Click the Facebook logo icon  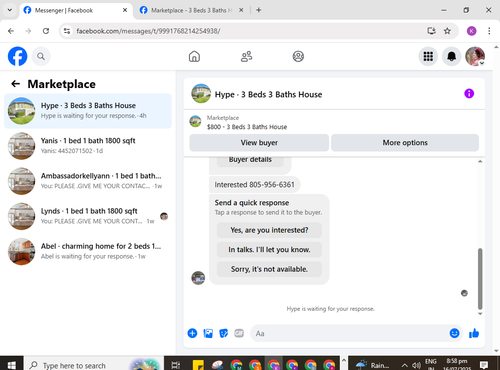[x=17, y=56]
